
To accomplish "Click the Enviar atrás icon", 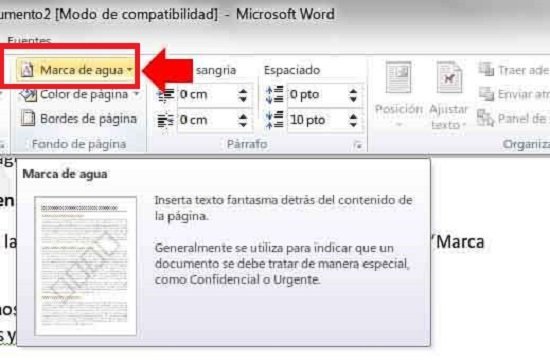I will click(487, 94).
